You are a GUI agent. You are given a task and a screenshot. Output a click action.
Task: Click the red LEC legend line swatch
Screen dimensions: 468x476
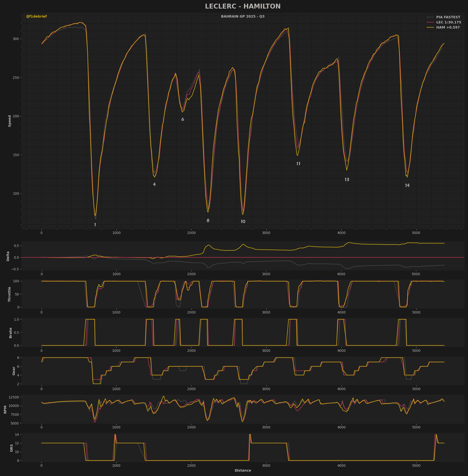point(430,22)
